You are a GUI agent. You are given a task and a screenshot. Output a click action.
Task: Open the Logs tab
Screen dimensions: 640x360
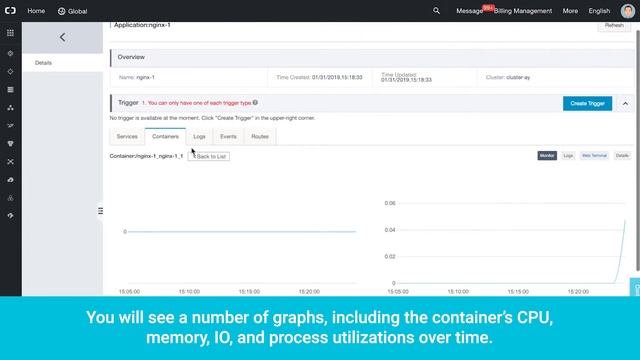[199, 136]
